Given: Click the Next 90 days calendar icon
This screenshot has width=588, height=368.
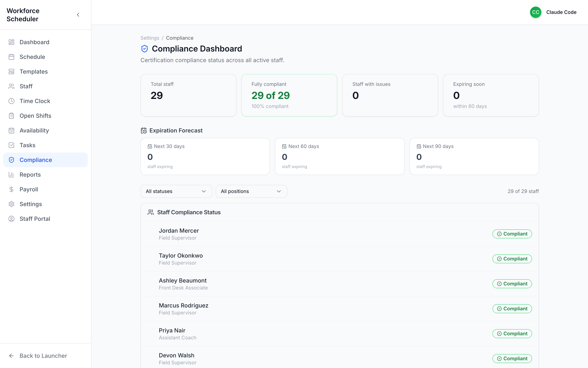Looking at the screenshot, I should tap(419, 147).
